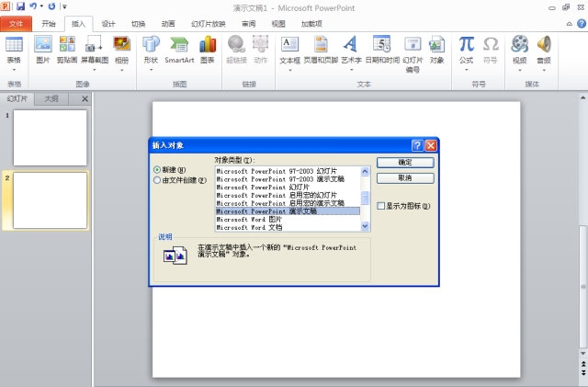Click the 剪贴画 (Clip Art) icon

pos(67,49)
